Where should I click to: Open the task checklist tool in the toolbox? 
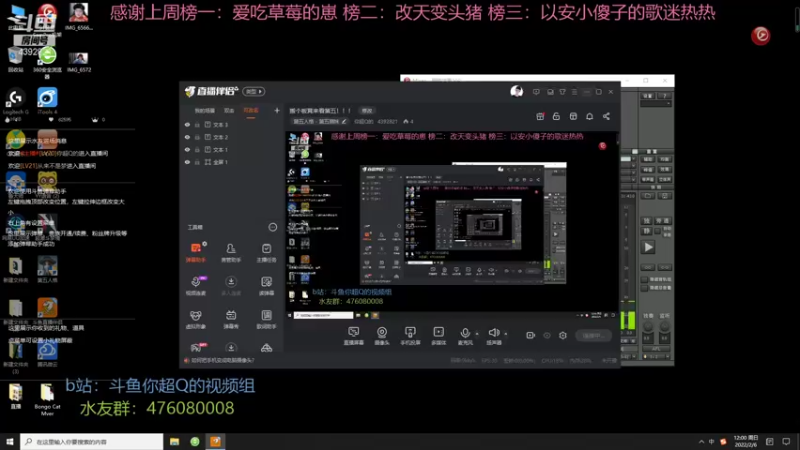[266, 252]
